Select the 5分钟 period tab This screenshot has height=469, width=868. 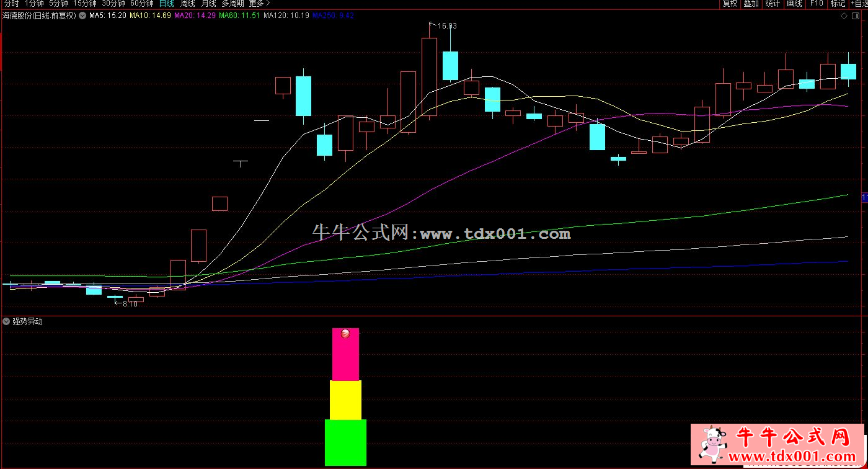[x=58, y=4]
